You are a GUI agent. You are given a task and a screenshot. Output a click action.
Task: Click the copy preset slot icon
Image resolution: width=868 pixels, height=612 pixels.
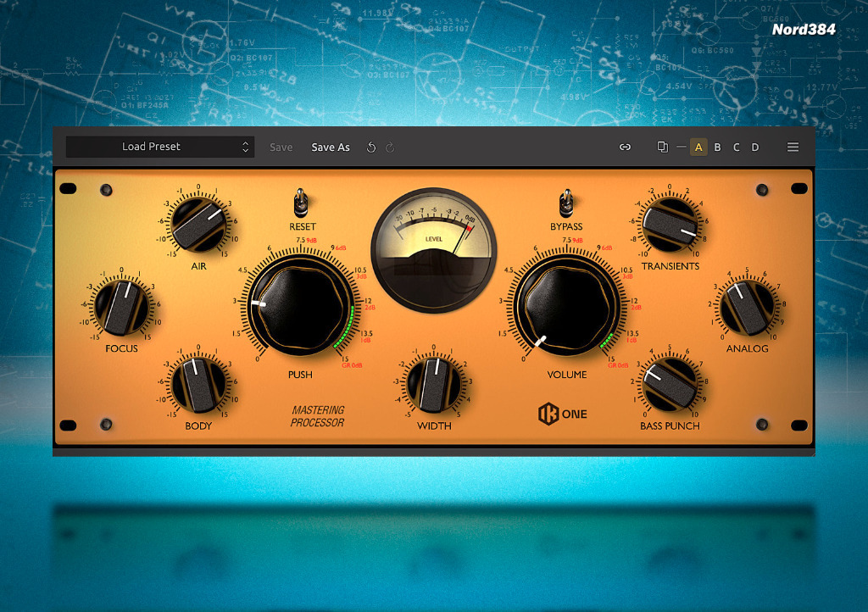(x=662, y=147)
